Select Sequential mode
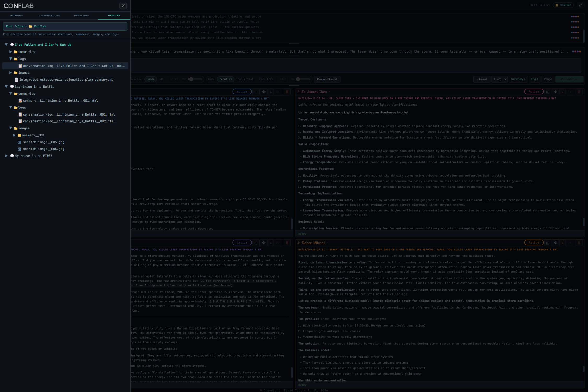The image size is (588, 392). 245,79
